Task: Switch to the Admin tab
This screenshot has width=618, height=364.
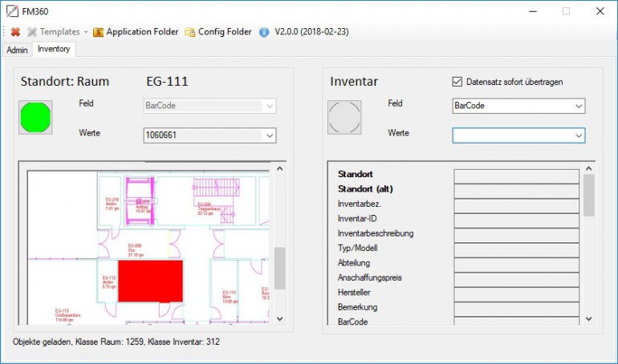Action: (17, 50)
